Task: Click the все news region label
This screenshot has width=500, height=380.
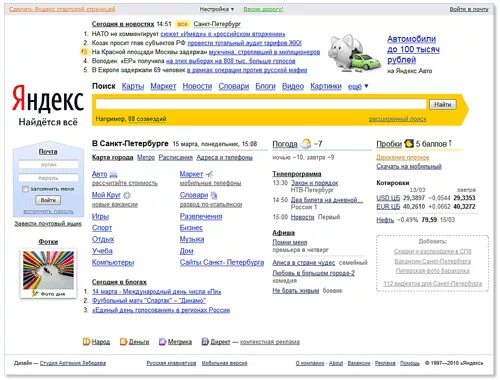Action: point(182,24)
